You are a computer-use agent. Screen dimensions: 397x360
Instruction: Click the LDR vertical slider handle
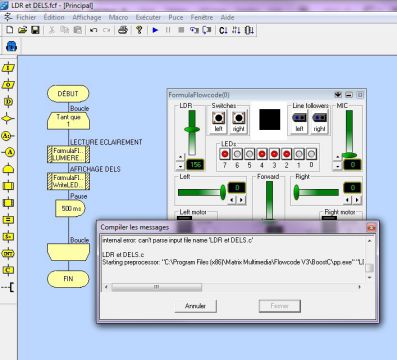tap(192, 129)
